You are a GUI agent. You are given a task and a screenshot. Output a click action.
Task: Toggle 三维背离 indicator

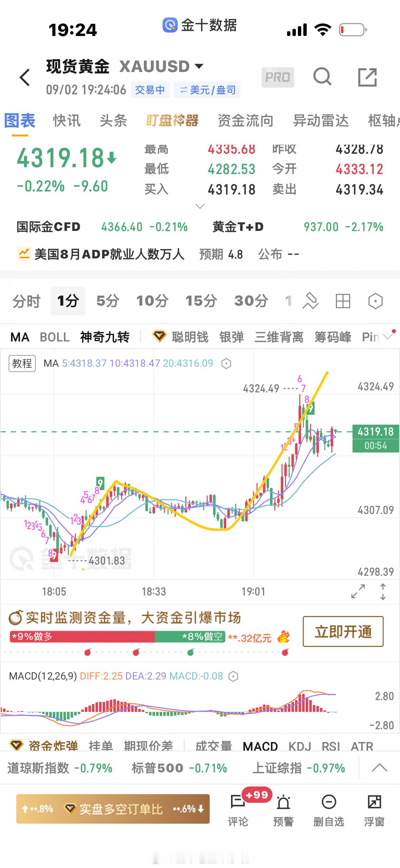pyautogui.click(x=279, y=337)
